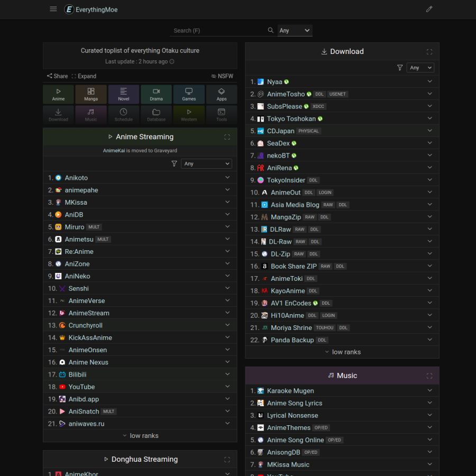Select the Manga category tile
Screen dimensions: 476x476
click(91, 95)
